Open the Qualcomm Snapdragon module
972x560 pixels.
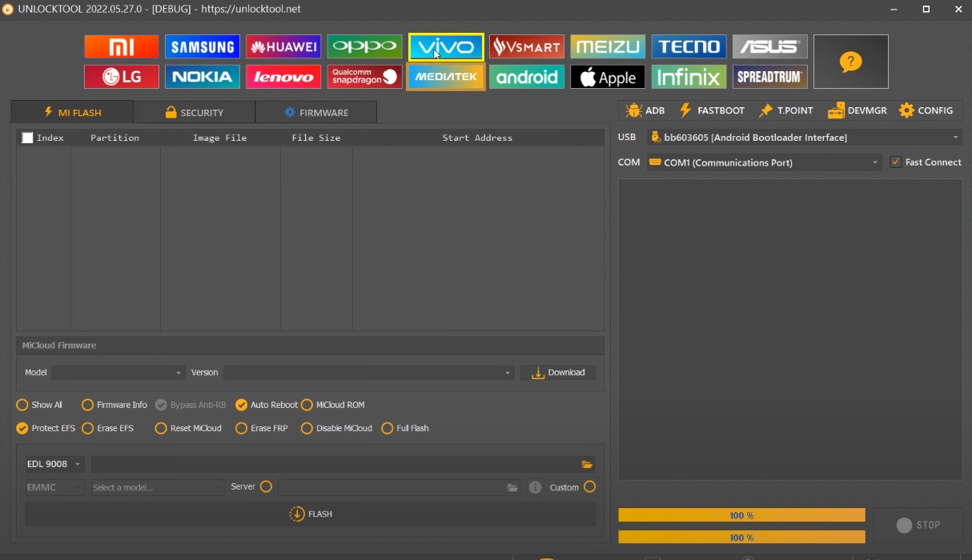[364, 77]
